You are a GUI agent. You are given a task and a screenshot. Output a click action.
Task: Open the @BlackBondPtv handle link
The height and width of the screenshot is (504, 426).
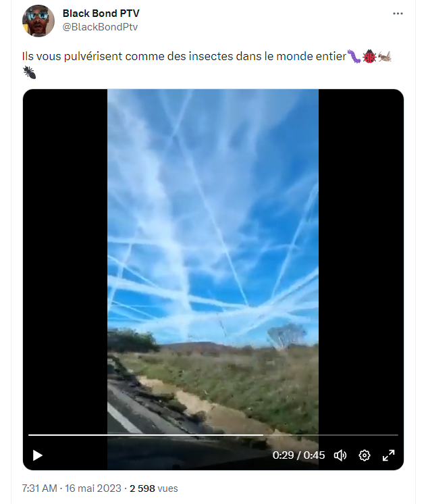(100, 27)
